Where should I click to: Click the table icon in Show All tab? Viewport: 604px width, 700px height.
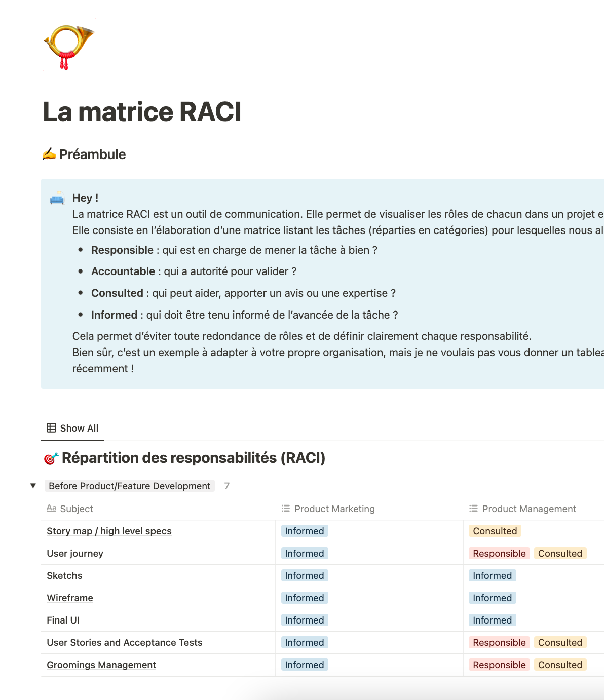coord(51,428)
